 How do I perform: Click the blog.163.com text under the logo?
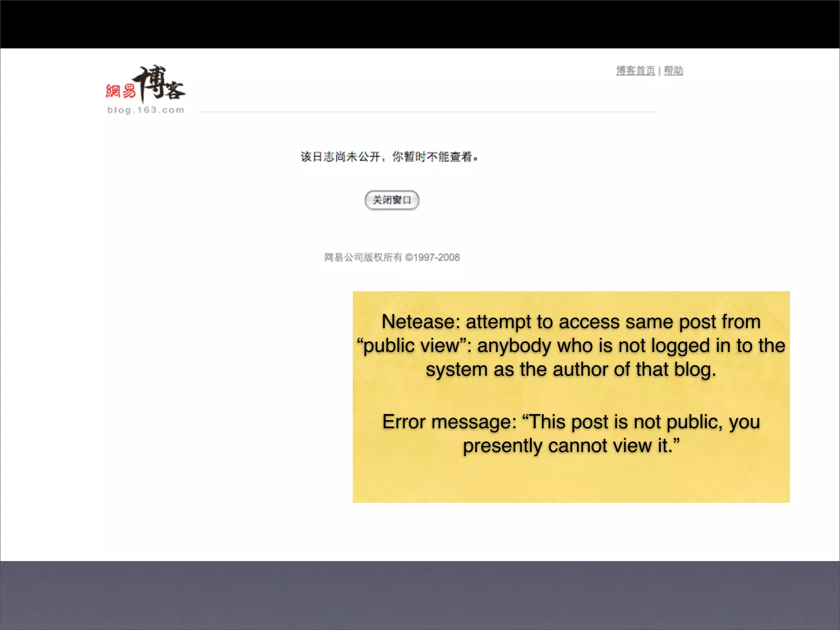coord(146,110)
